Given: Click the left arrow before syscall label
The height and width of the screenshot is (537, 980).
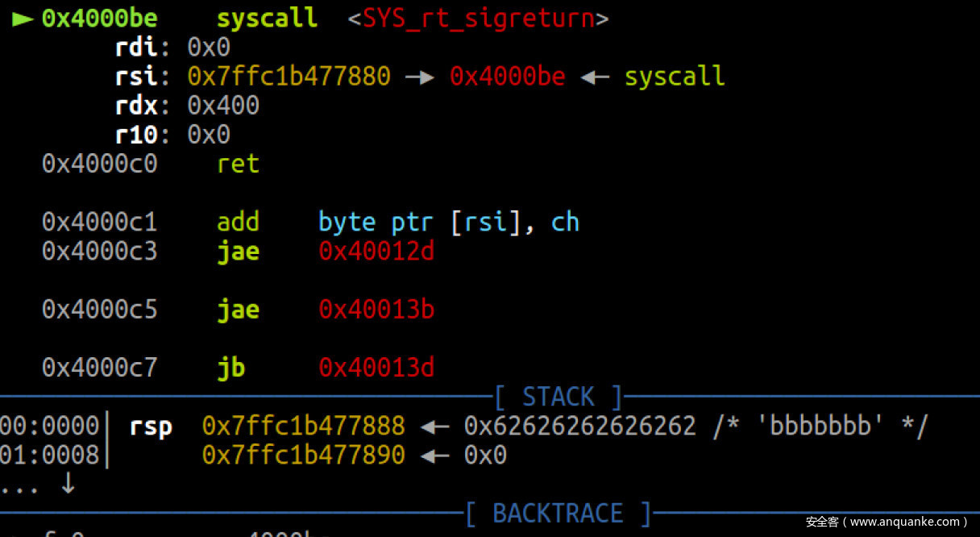Looking at the screenshot, I should (595, 77).
